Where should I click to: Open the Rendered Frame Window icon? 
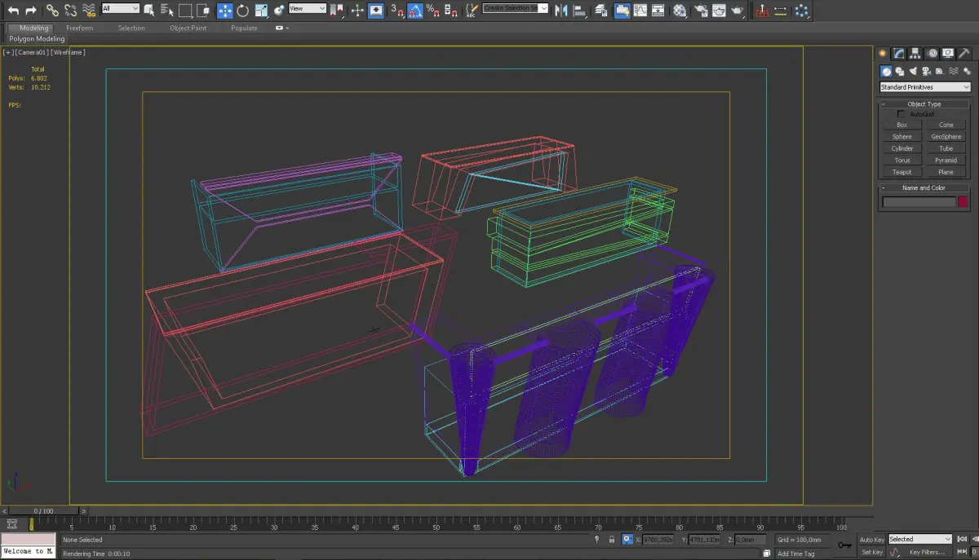coord(719,11)
